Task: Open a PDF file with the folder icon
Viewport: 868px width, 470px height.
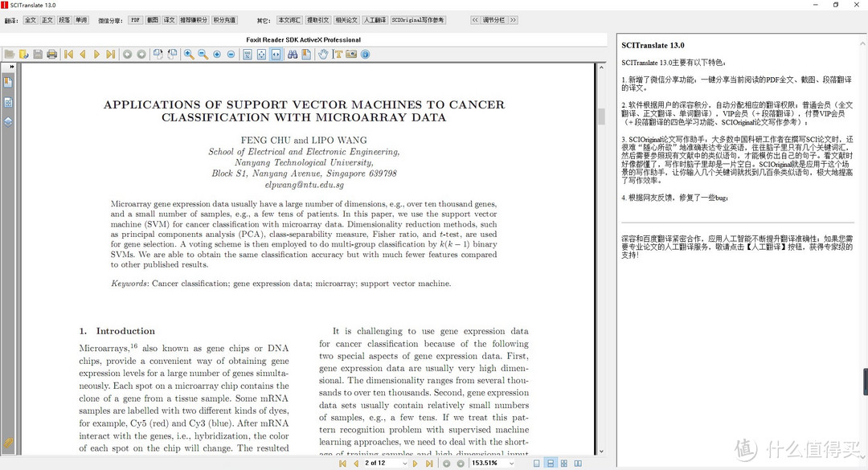Action: coord(10,55)
